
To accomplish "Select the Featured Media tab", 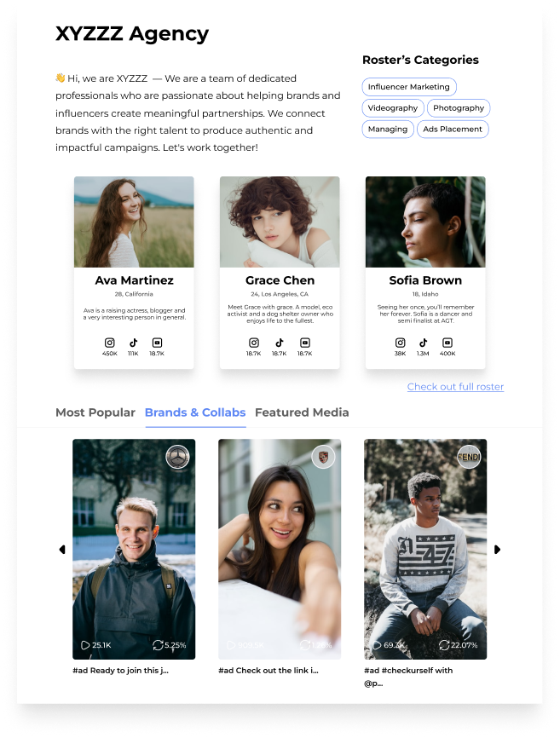I will point(302,412).
